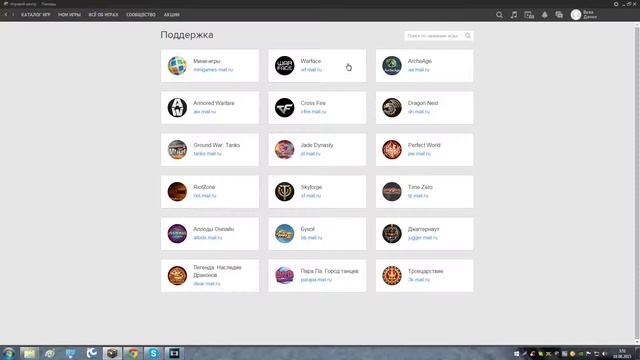The width and height of the screenshot is (640, 360).
Task: Click the Dragon Nest icon
Action: 392,108
